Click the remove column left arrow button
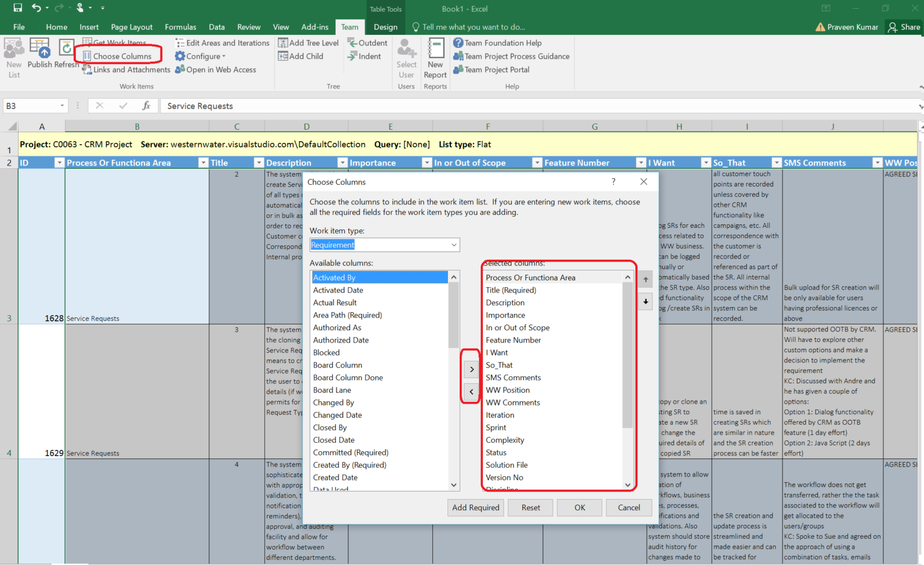 471,391
